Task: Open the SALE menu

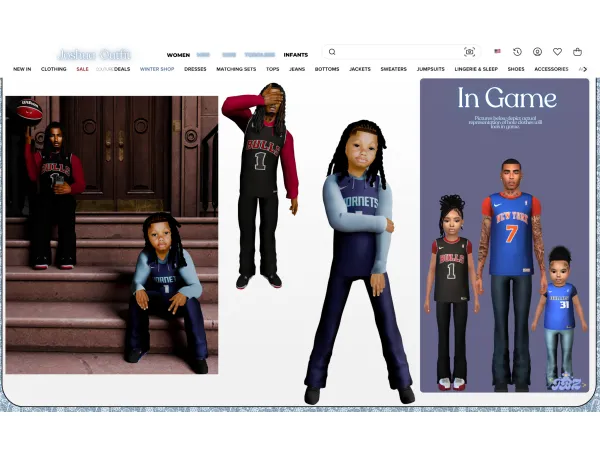Action: pyautogui.click(x=82, y=69)
